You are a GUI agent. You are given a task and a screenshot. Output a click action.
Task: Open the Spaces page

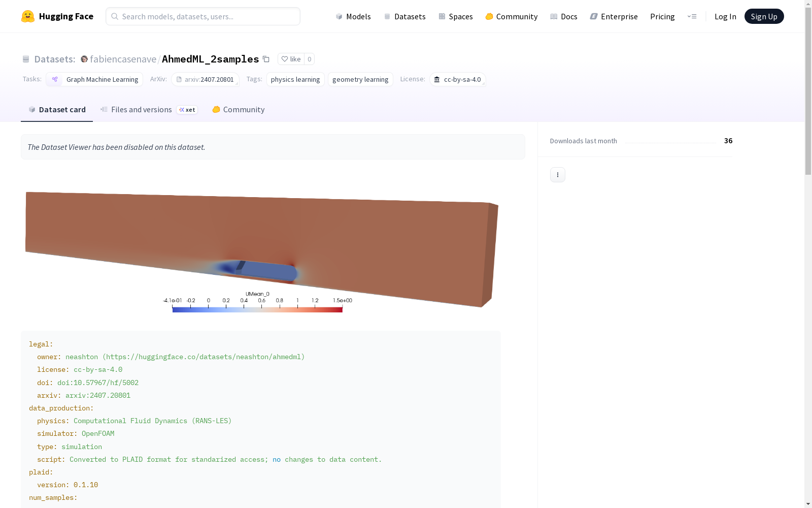[x=455, y=16]
